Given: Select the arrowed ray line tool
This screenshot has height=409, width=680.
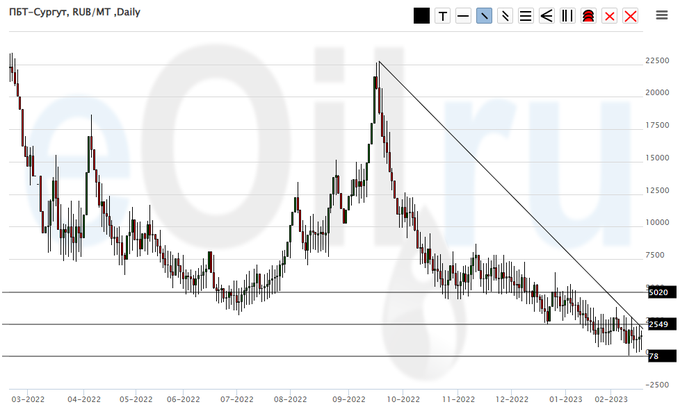Looking at the screenshot, I should [x=505, y=16].
